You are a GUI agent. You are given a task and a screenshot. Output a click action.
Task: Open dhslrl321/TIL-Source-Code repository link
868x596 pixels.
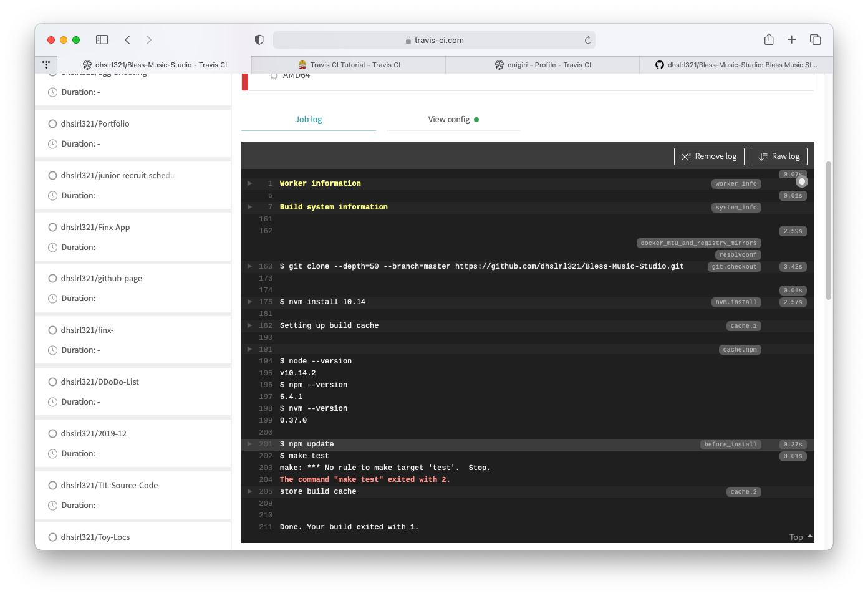[109, 485]
